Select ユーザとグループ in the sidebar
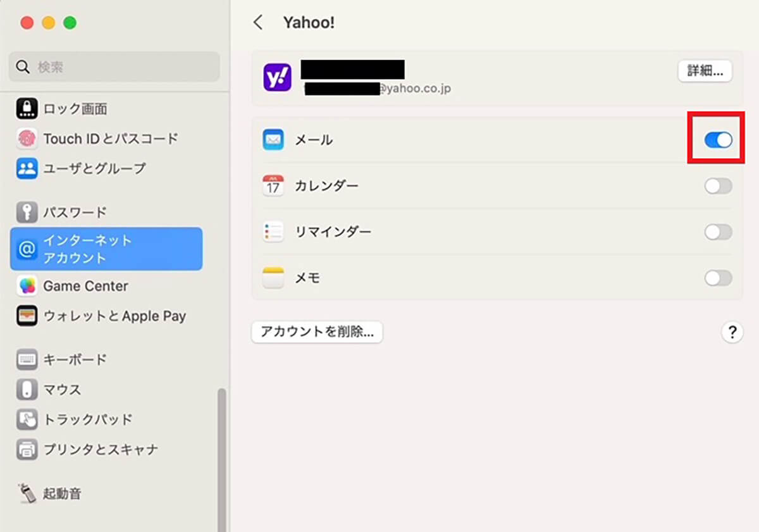This screenshot has height=532, width=759. pos(94,168)
